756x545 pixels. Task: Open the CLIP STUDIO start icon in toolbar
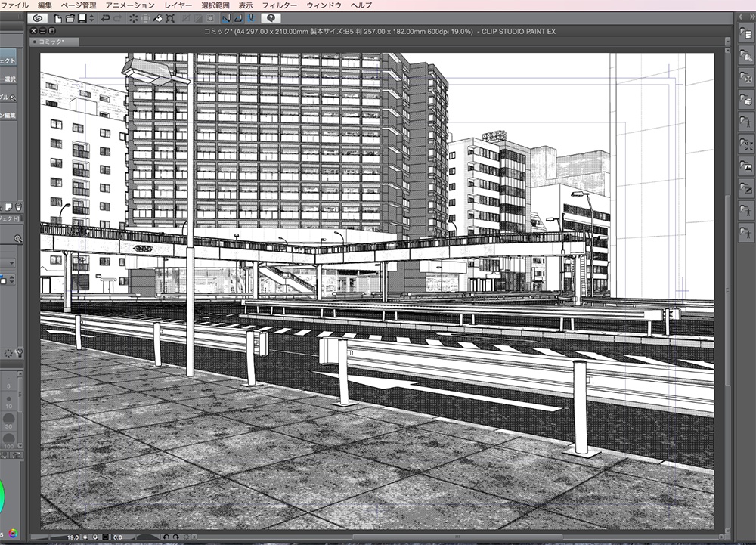tap(36, 18)
